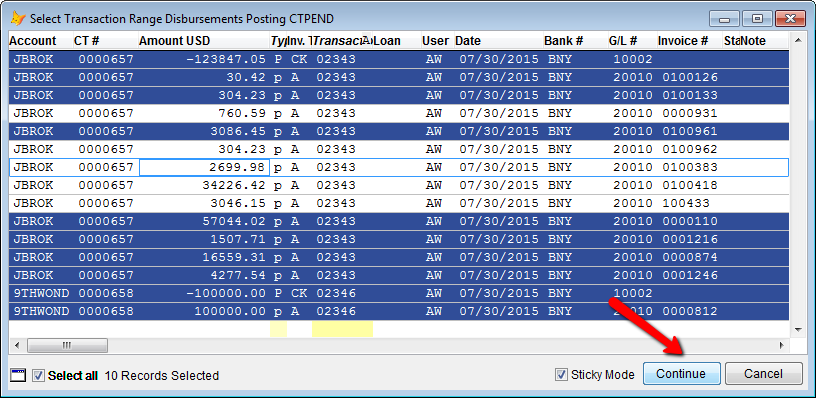816x398 pixels.
Task: Click the Continue button
Action: tap(682, 374)
